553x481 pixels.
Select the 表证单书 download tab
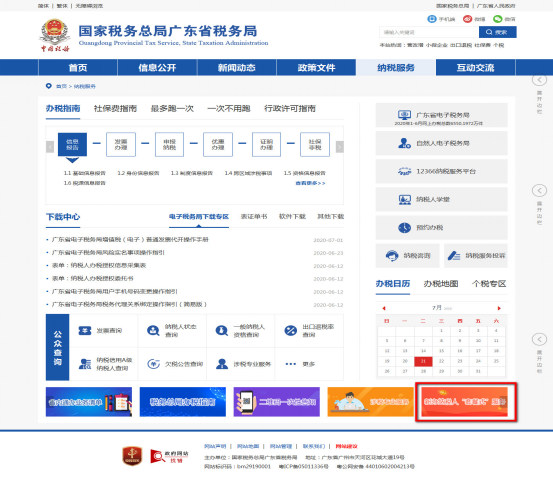pos(254,217)
